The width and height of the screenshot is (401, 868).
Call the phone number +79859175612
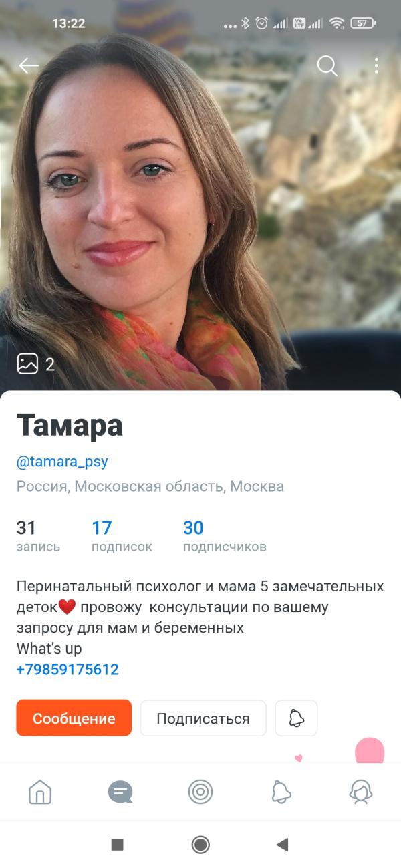pos(68,669)
